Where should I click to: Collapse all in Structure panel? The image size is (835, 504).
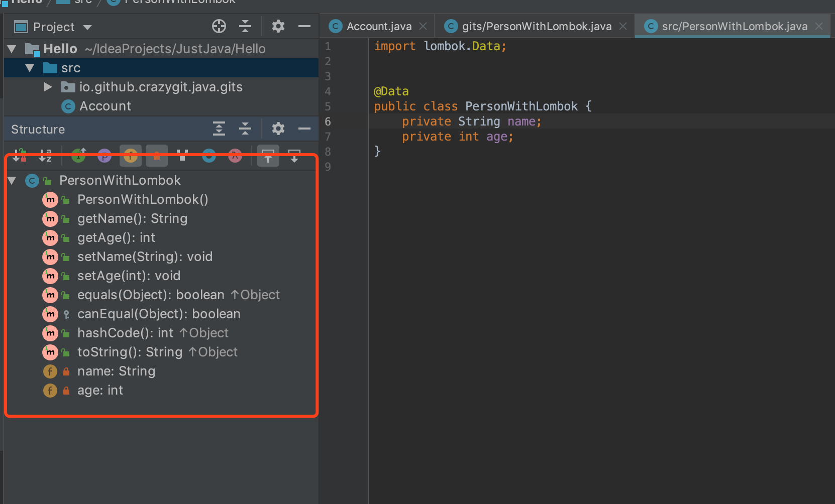point(245,129)
